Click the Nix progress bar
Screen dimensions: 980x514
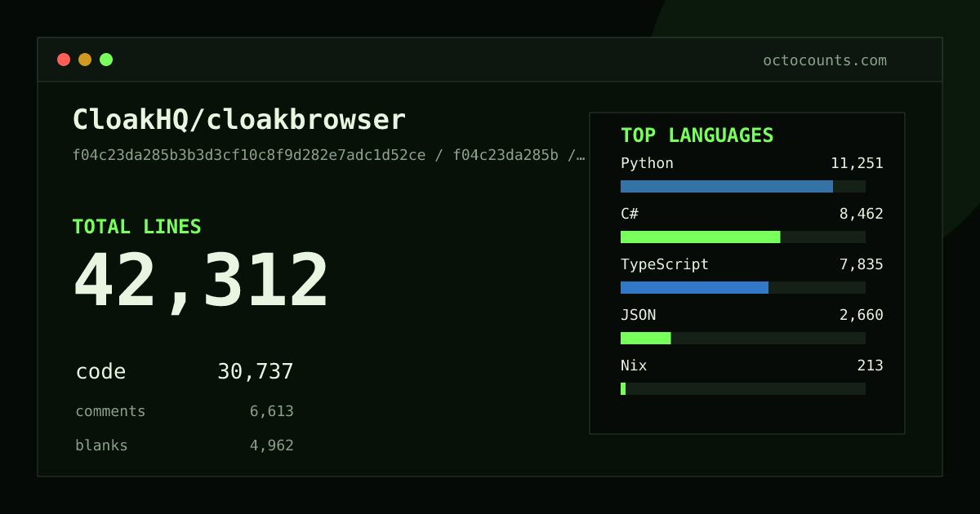pyautogui.click(x=743, y=388)
